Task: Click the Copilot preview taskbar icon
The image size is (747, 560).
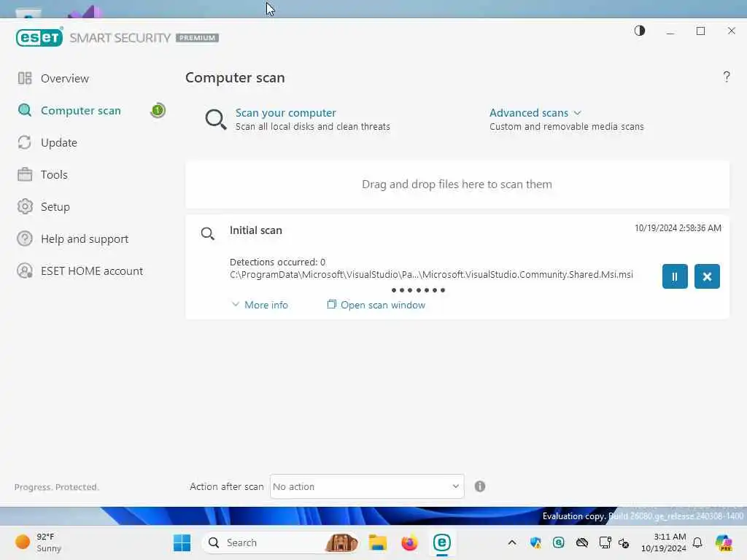Action: click(724, 542)
